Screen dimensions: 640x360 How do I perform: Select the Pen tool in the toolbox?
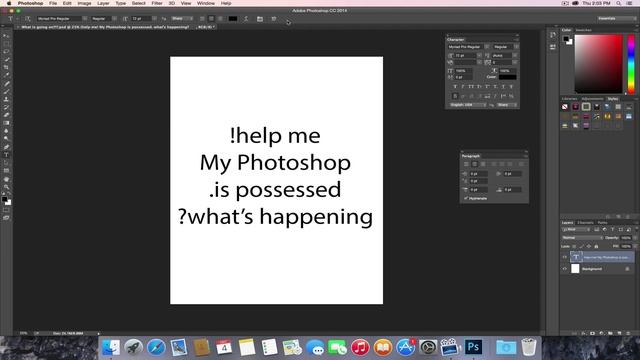click(x=6, y=147)
